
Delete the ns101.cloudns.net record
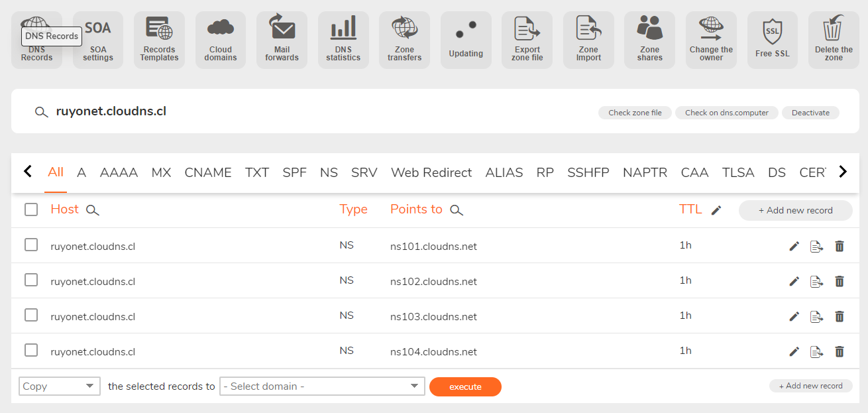(840, 246)
